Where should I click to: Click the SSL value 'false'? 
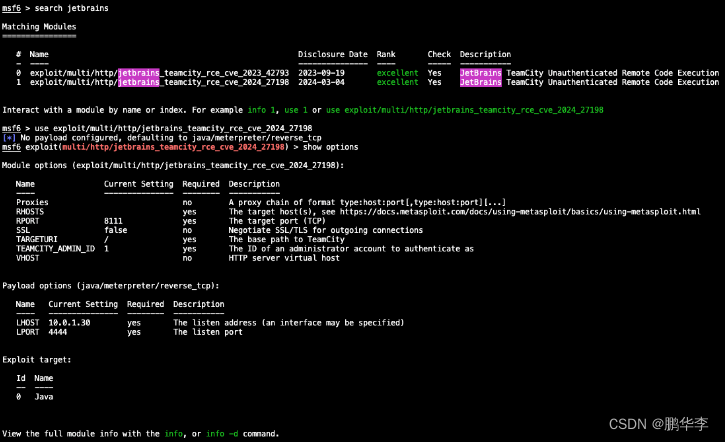pyautogui.click(x=116, y=230)
